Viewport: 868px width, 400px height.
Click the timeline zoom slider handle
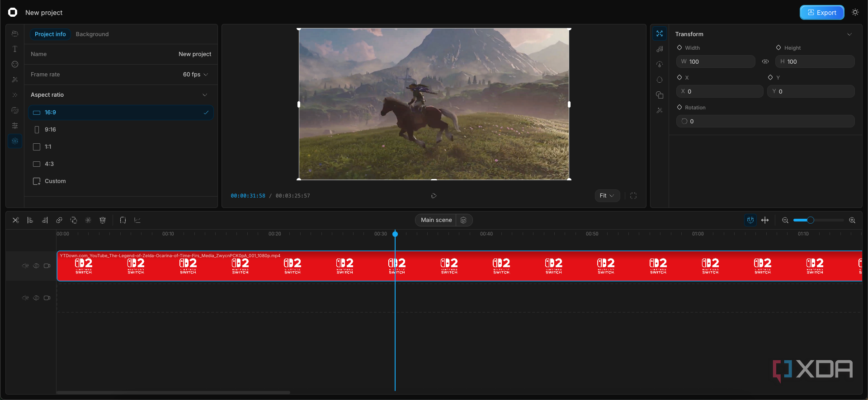pos(811,220)
